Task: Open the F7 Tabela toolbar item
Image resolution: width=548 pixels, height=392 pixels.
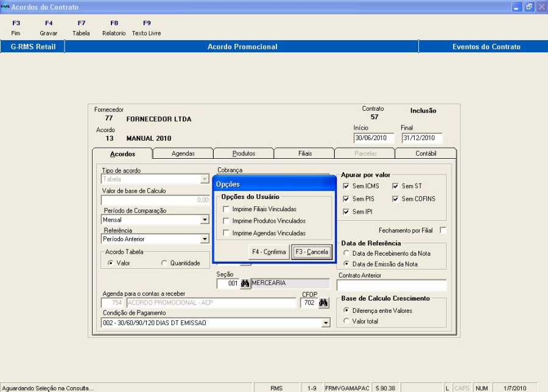Action: (x=81, y=28)
